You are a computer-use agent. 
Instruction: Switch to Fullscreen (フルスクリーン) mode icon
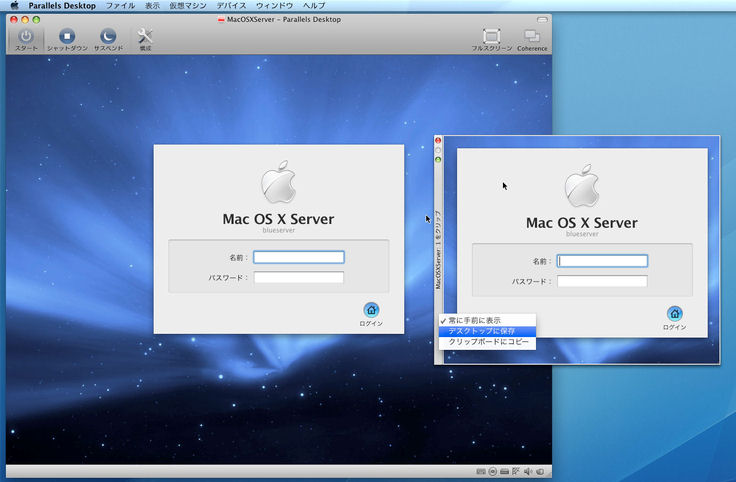pos(491,36)
